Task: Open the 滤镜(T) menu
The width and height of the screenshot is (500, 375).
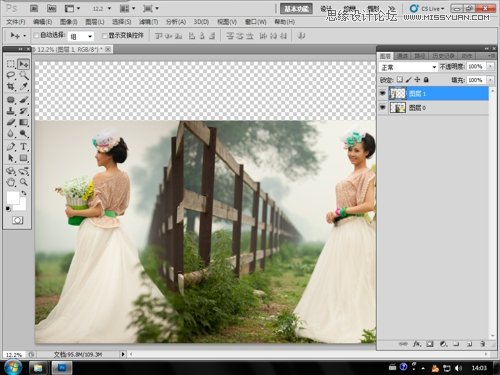Action: [148, 22]
